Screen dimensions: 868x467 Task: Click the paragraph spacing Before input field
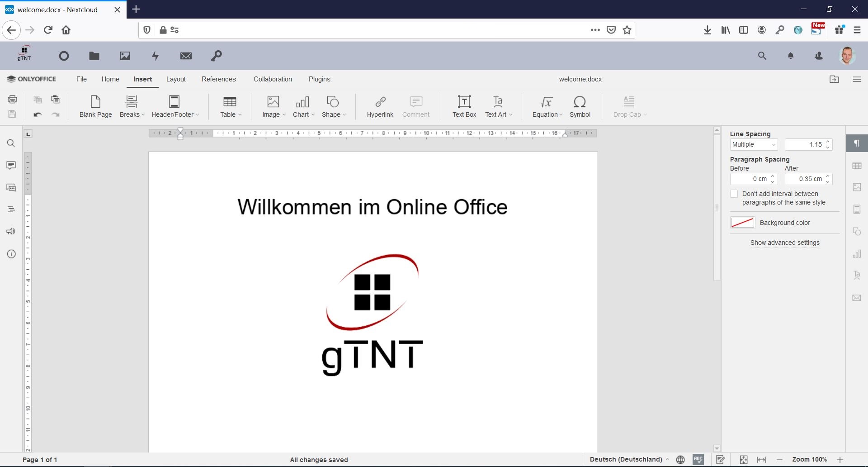[x=750, y=179]
